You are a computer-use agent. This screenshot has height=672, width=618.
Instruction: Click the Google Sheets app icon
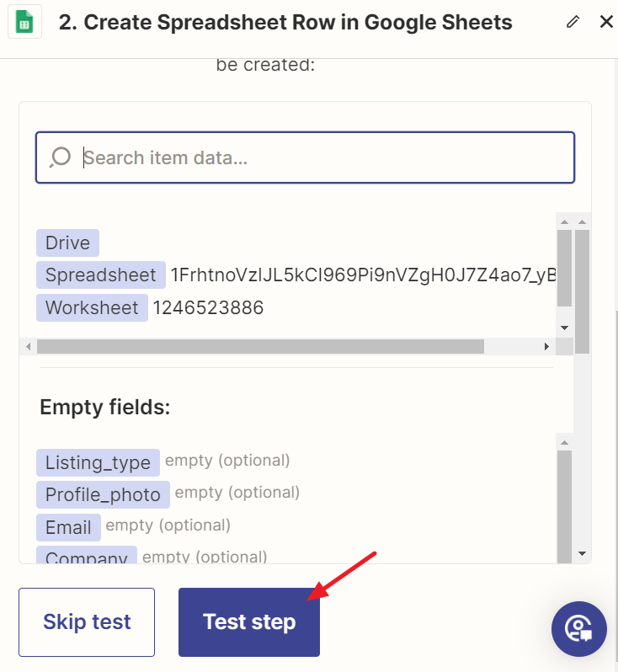click(x=24, y=21)
